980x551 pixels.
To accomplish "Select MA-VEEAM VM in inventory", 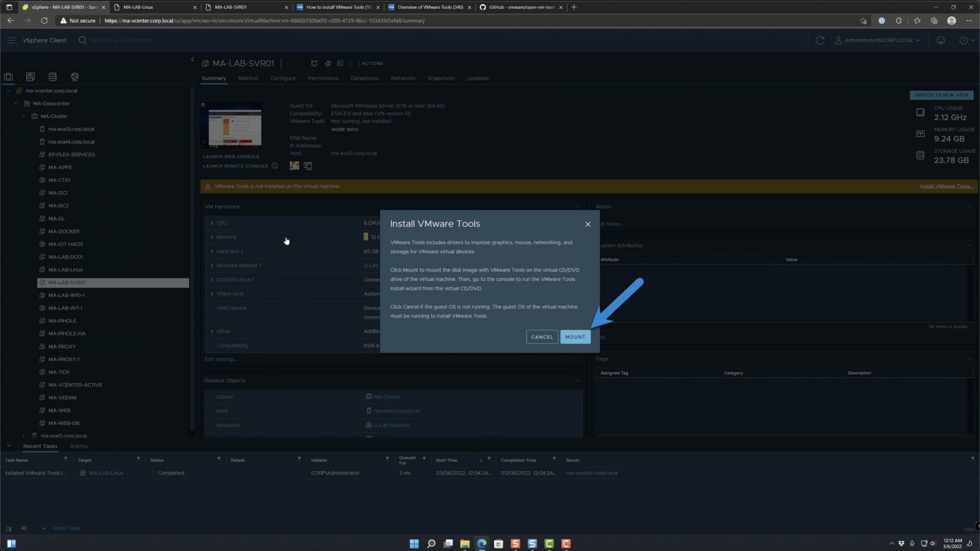I will tap(62, 397).
